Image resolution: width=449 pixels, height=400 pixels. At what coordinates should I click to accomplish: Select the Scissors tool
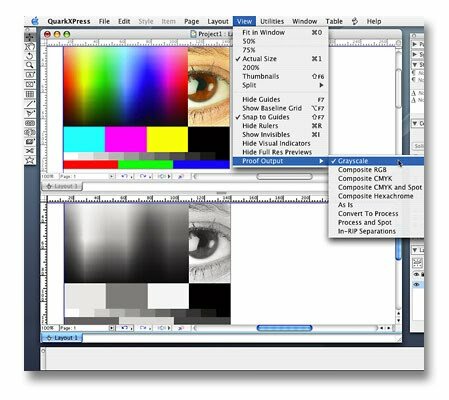[30, 151]
